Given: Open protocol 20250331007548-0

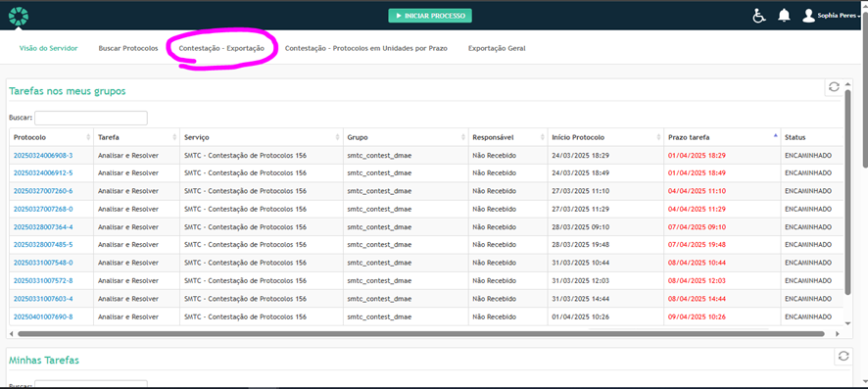Looking at the screenshot, I should [43, 263].
